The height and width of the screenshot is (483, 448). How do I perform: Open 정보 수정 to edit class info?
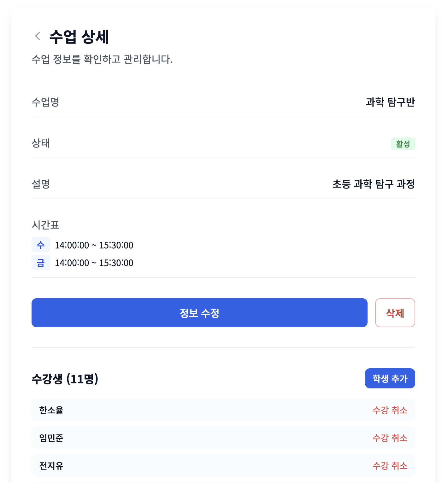click(199, 313)
